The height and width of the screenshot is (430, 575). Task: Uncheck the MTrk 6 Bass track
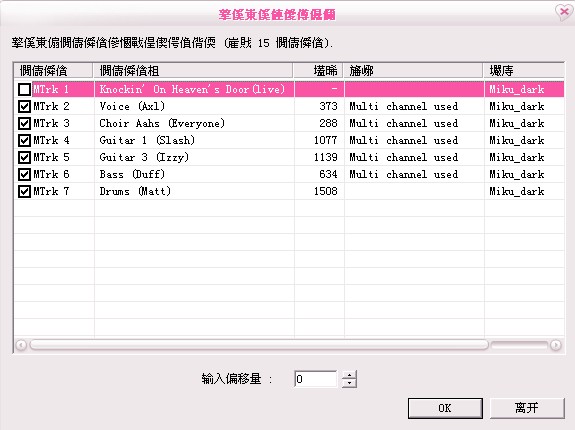coord(24,174)
